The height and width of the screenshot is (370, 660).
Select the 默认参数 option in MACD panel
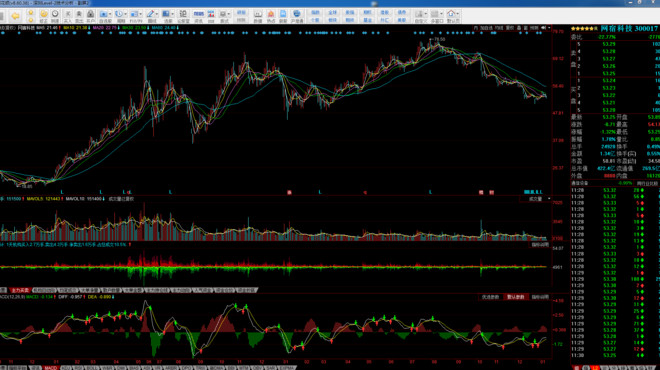[516, 297]
